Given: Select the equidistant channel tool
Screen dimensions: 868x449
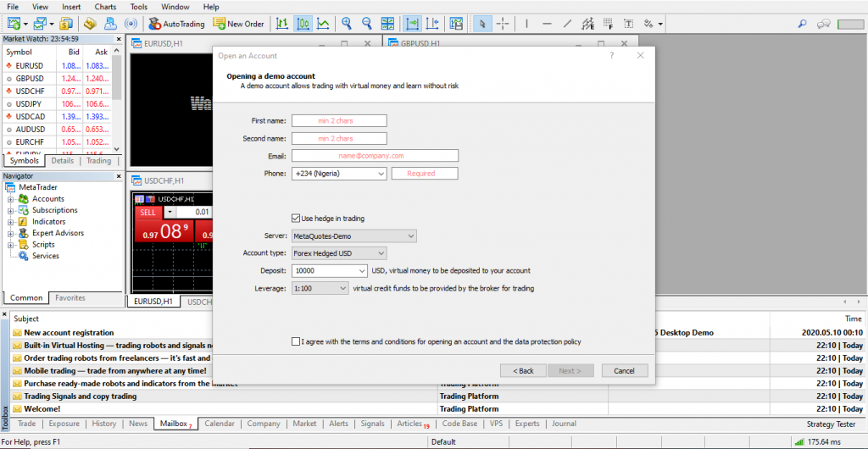Looking at the screenshot, I should click(588, 24).
